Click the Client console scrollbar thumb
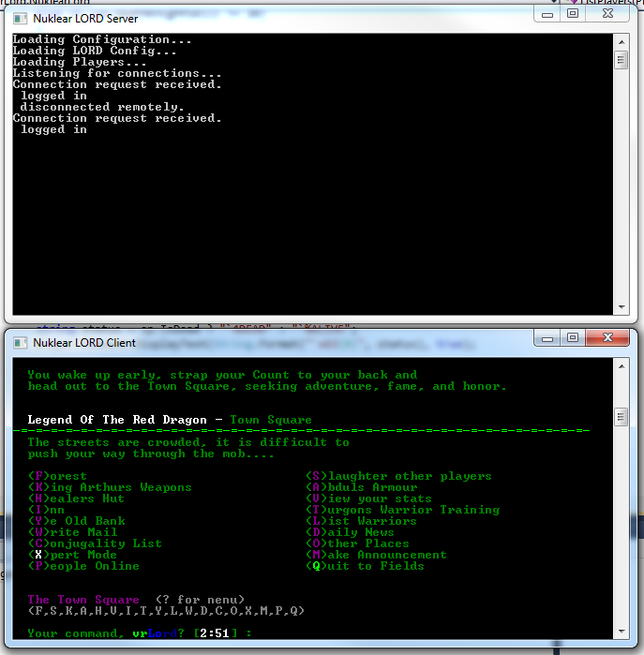Image resolution: width=644 pixels, height=655 pixels. (621, 416)
